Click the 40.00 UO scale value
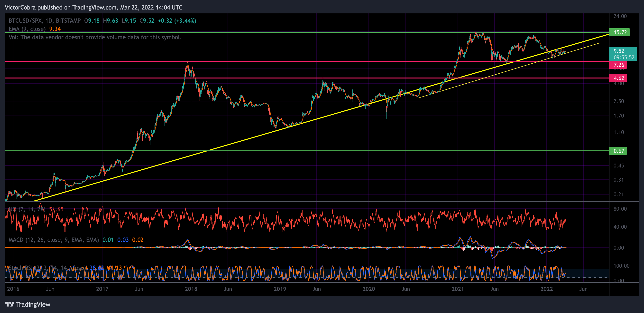644x313 pixels. (x=620, y=227)
